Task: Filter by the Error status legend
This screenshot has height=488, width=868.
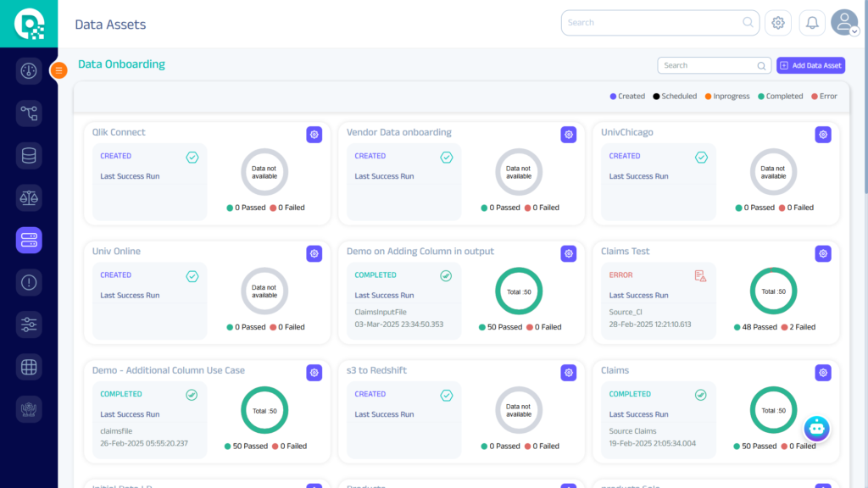Action: pyautogui.click(x=824, y=97)
